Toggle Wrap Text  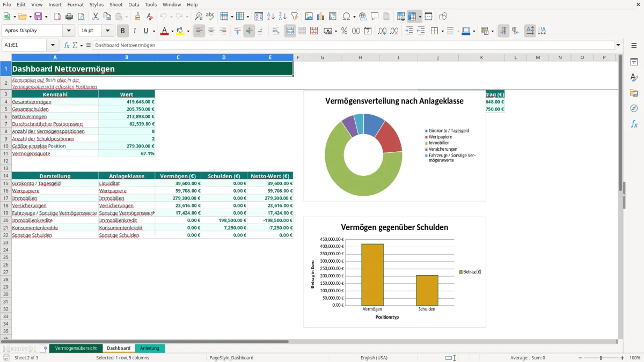click(275, 31)
